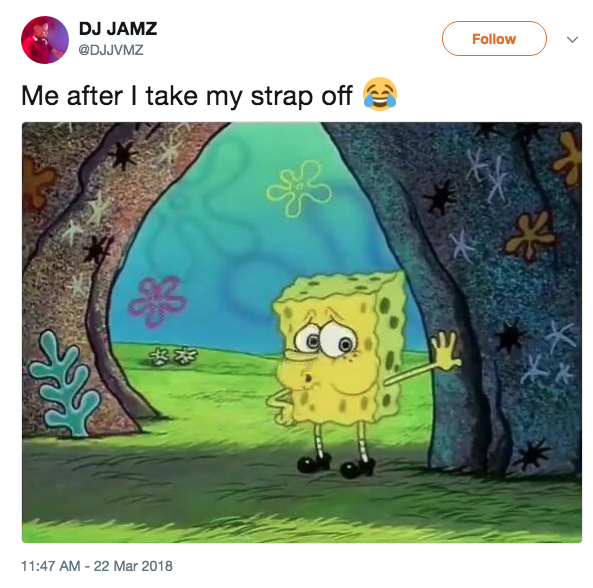
Task: Click the small white flowers on the grass
Action: click(x=174, y=355)
